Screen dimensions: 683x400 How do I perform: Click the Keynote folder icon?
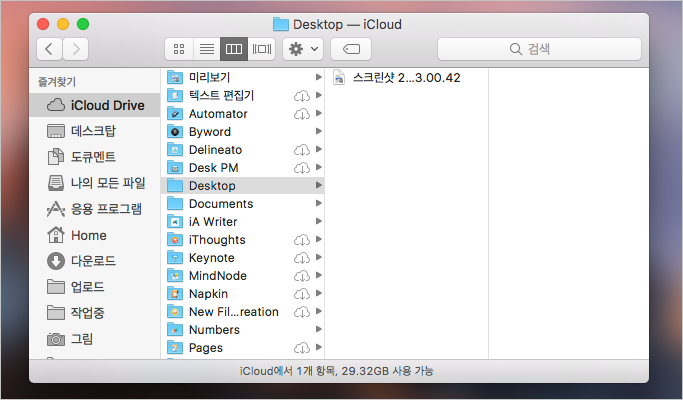pos(175,258)
